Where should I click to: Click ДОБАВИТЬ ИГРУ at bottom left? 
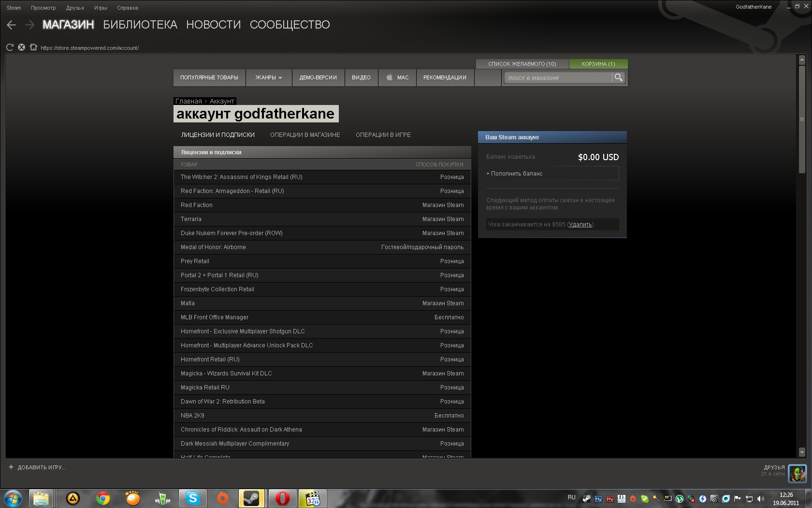click(37, 467)
